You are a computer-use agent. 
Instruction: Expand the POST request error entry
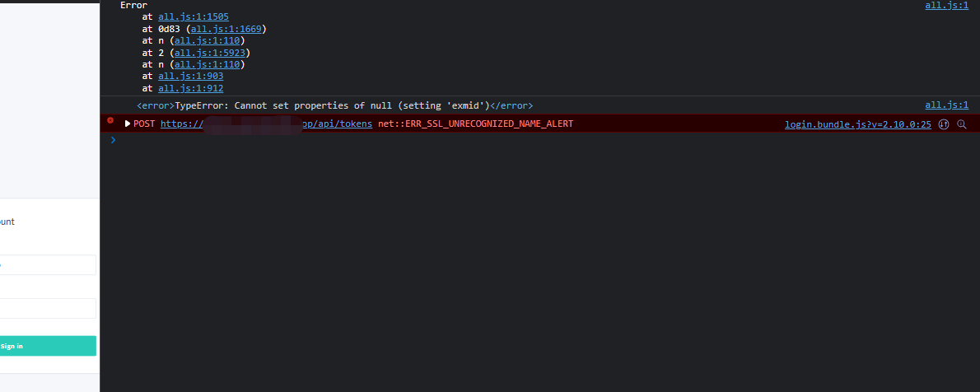[128, 124]
